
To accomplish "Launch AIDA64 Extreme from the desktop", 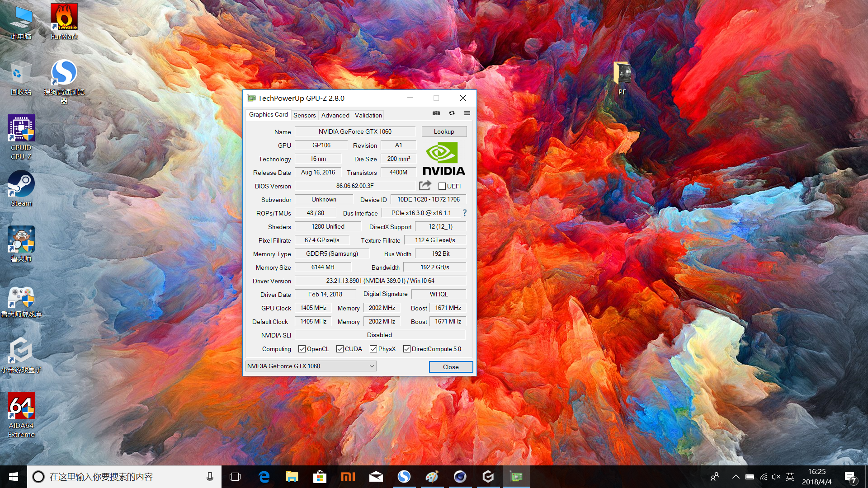I will (x=21, y=415).
